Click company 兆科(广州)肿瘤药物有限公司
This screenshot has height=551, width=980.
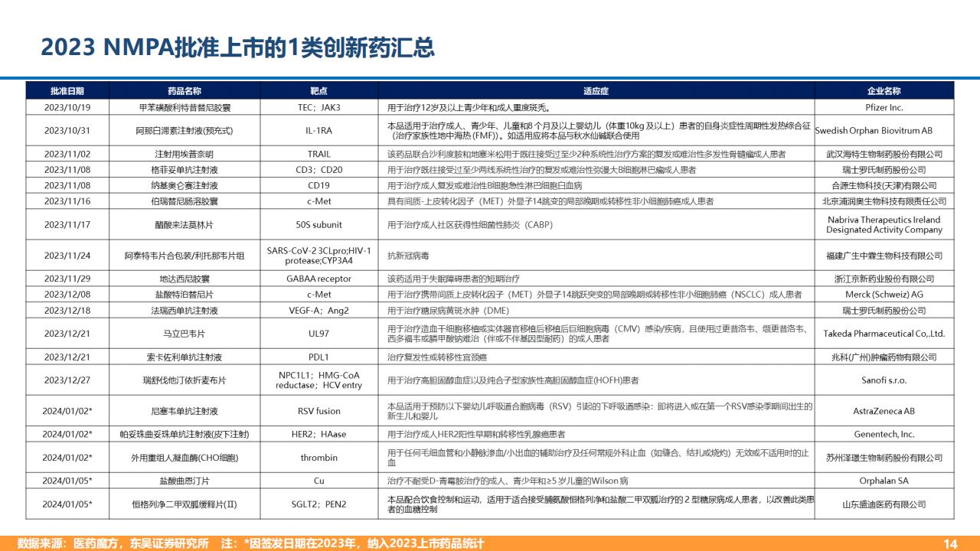[x=884, y=357]
